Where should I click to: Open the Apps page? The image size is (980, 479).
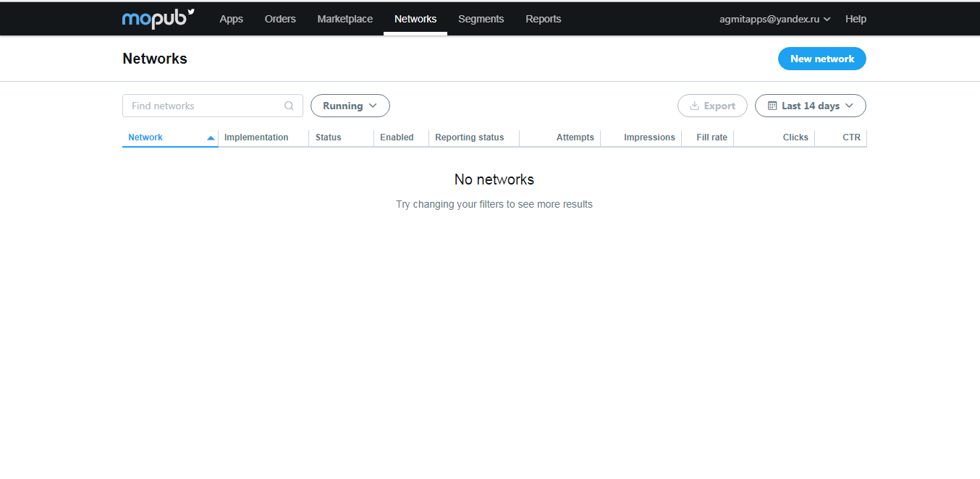(x=232, y=19)
